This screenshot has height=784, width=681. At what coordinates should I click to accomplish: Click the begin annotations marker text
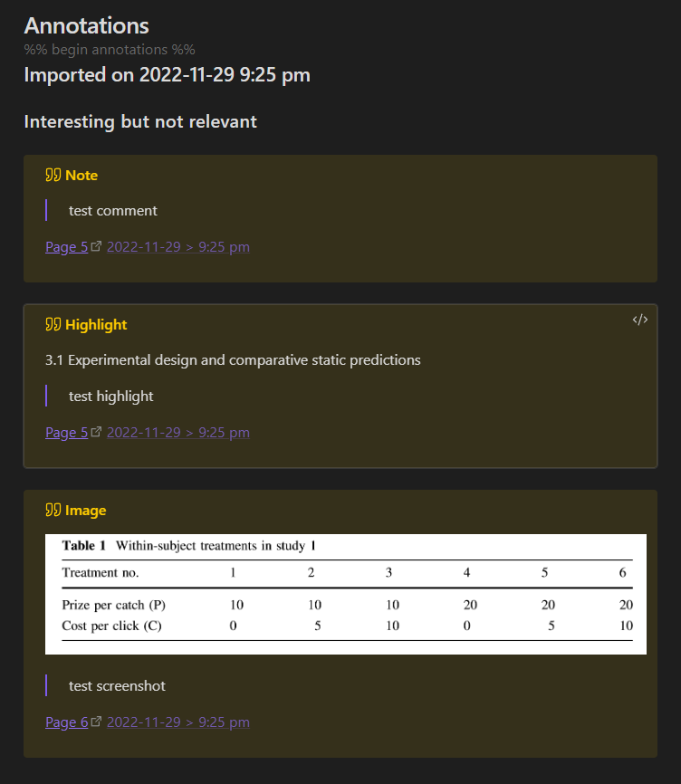tap(109, 49)
